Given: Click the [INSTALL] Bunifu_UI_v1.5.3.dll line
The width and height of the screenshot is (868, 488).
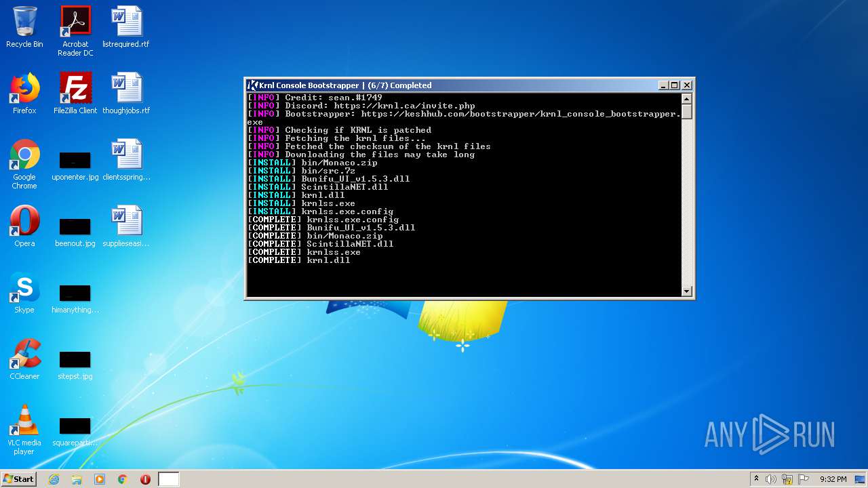Looking at the screenshot, I should pyautogui.click(x=328, y=179).
